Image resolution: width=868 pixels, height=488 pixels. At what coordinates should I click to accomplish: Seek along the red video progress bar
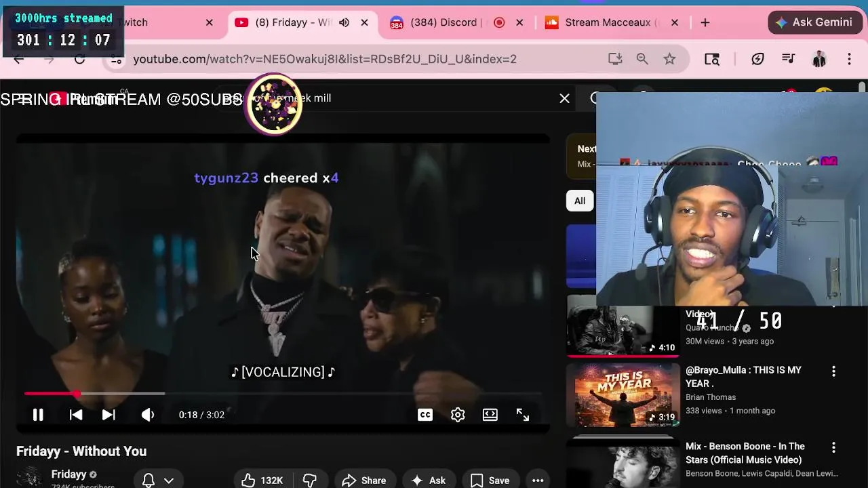point(283,393)
